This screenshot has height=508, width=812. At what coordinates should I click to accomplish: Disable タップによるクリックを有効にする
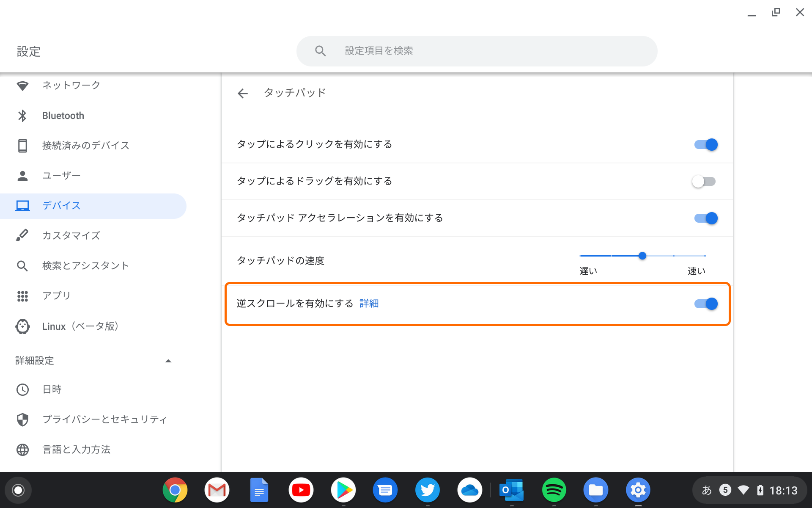pyautogui.click(x=705, y=144)
